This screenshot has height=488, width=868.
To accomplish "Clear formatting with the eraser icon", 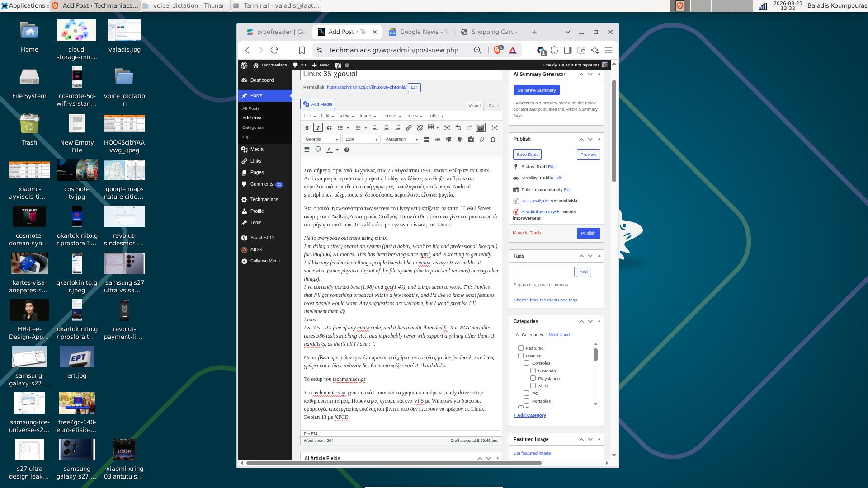I will [482, 139].
